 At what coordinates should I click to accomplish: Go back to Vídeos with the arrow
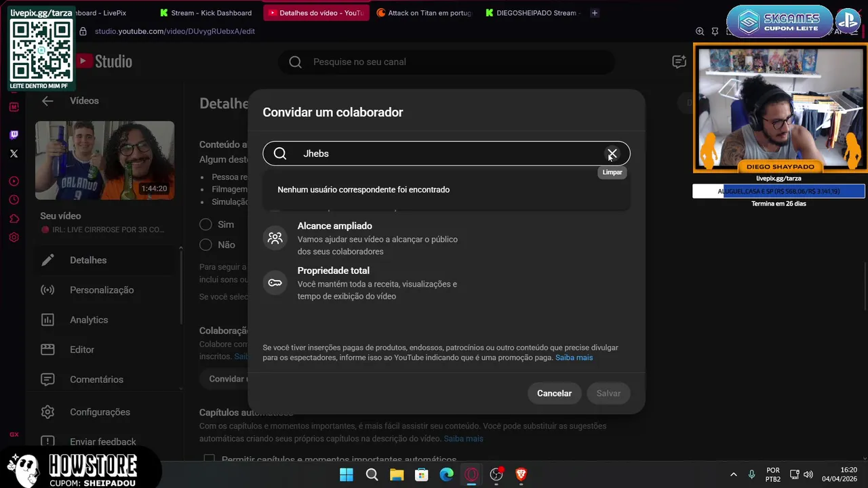47,101
